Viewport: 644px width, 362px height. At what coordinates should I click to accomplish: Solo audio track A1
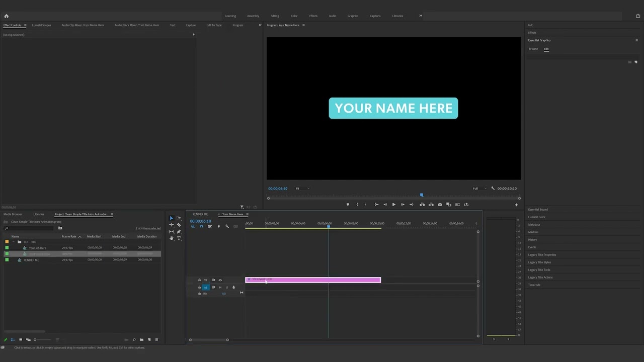[x=227, y=288]
